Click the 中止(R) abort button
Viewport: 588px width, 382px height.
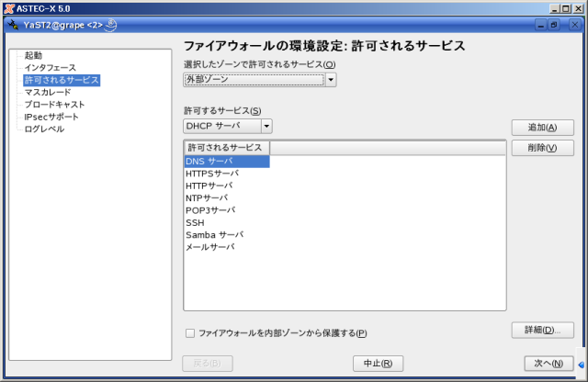pyautogui.click(x=378, y=364)
